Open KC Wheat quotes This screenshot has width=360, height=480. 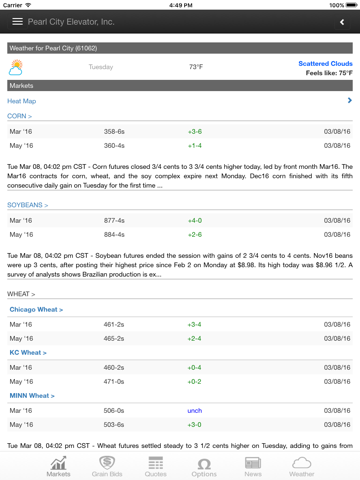pos(28,353)
